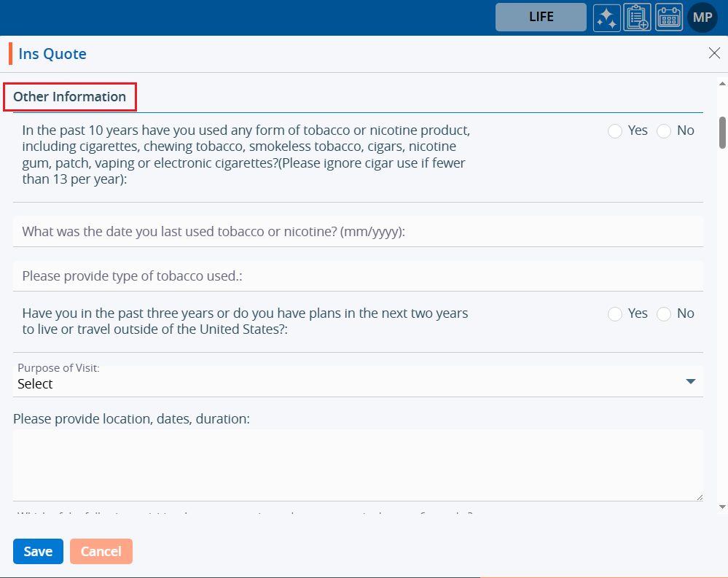Close the Ins Quote panel
This screenshot has height=578, width=728.
coord(714,53)
